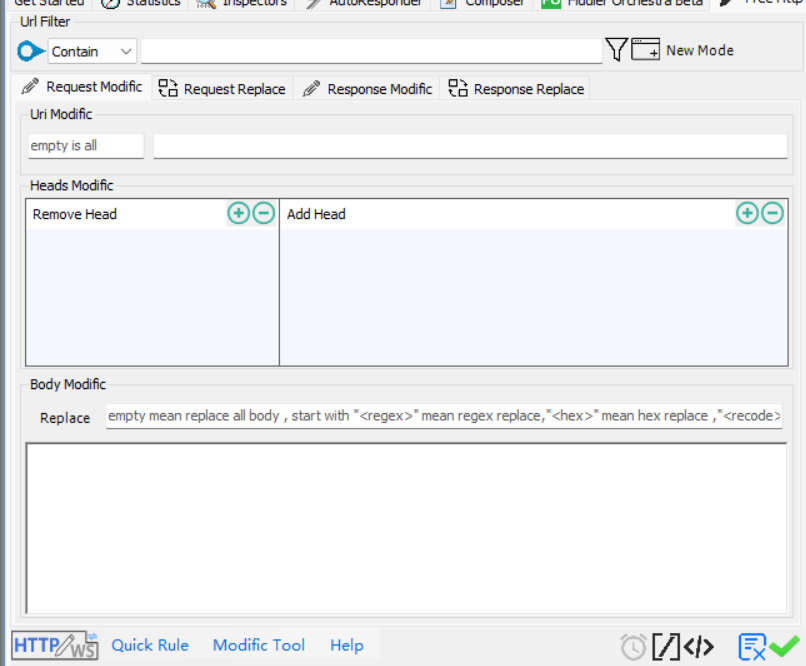The width and height of the screenshot is (806, 666).
Task: Click the New Mode window icon
Action: click(646, 50)
